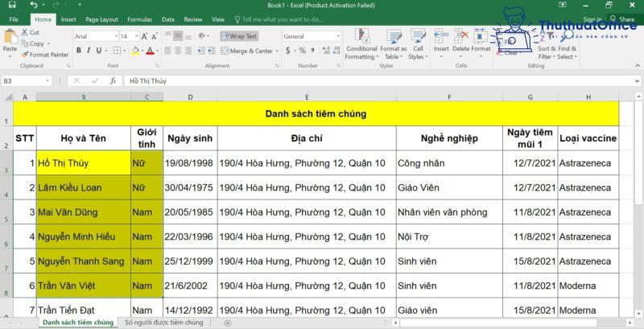The height and width of the screenshot is (329, 644).
Task: Open the Format cells menu
Action: point(481,44)
